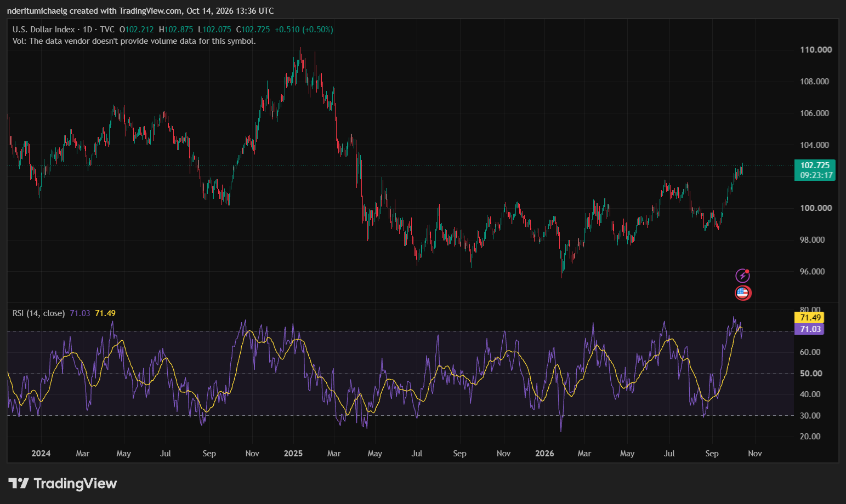Viewport: 846px width, 504px height.
Task: Click the purple RSI label 71.03 on axis
Action: pyautogui.click(x=810, y=329)
